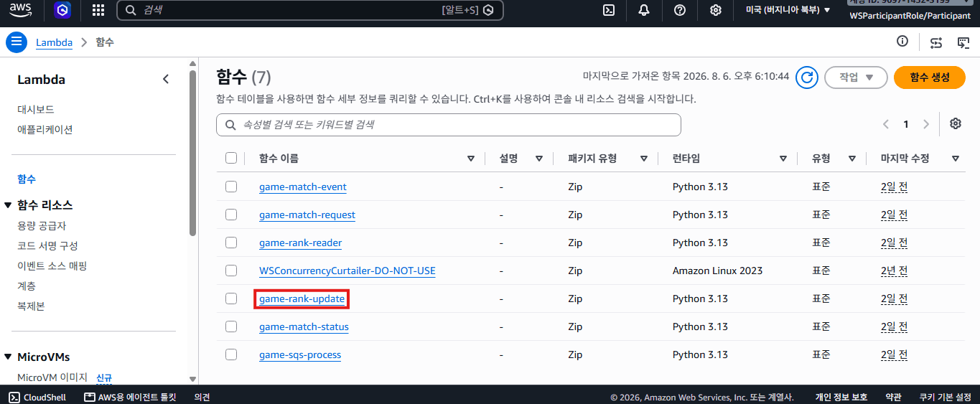
Task: Select 함수 in sidebar
Action: (27, 179)
